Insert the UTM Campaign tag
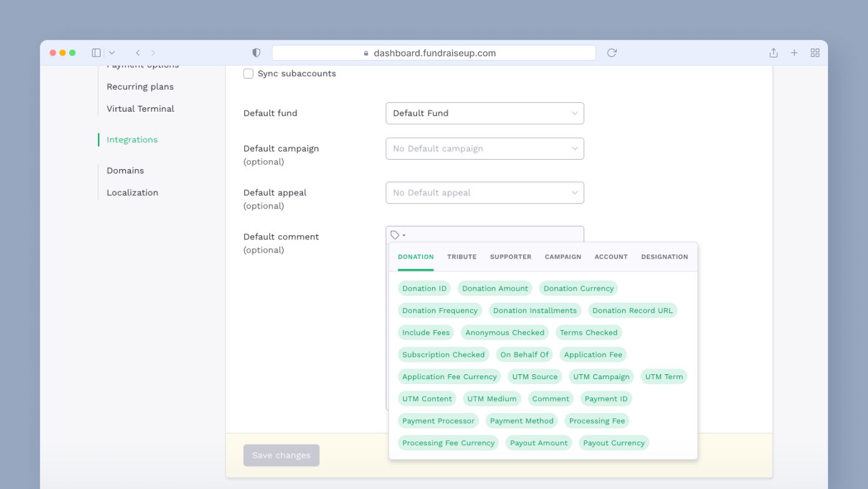The image size is (868, 489). tap(601, 377)
